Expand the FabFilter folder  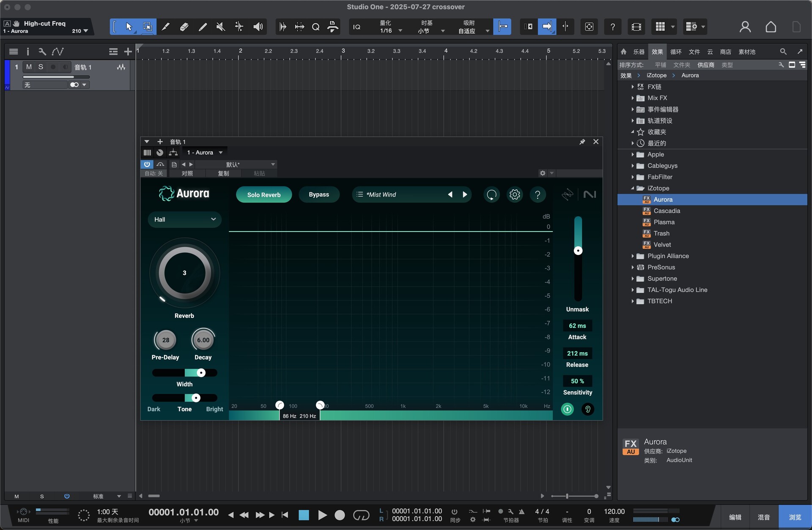(633, 177)
